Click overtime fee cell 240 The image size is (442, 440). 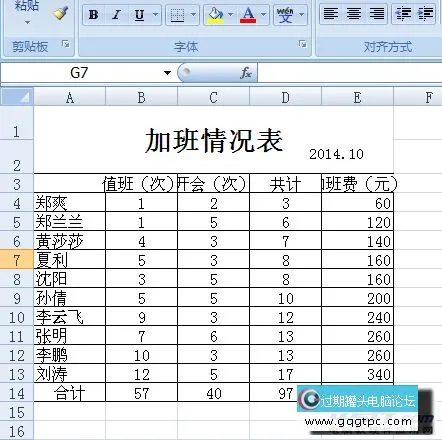click(358, 317)
